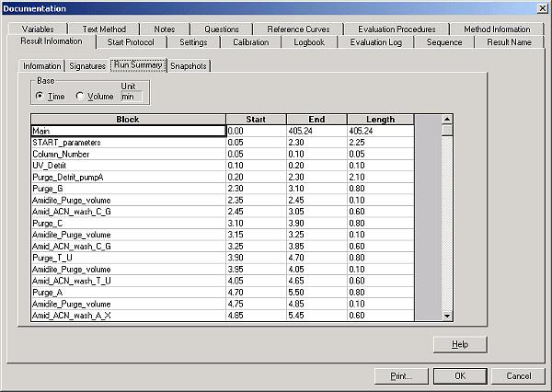Select the Run Summary sub-tab

coord(138,65)
